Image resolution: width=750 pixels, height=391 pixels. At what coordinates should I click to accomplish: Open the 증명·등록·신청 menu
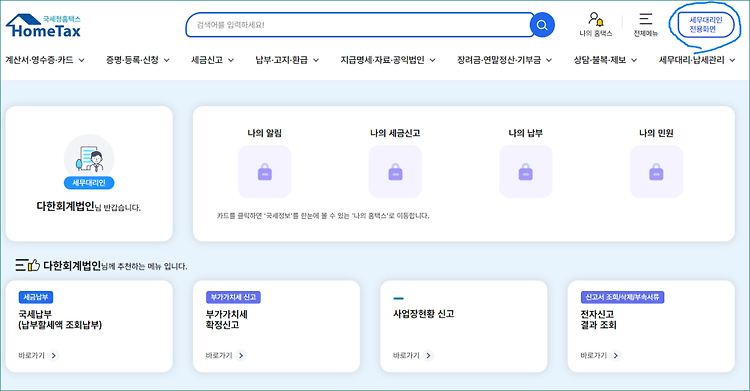pos(132,60)
